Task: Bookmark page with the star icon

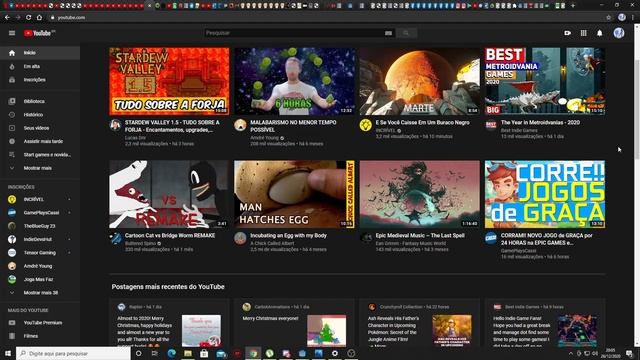Action: (x=609, y=18)
